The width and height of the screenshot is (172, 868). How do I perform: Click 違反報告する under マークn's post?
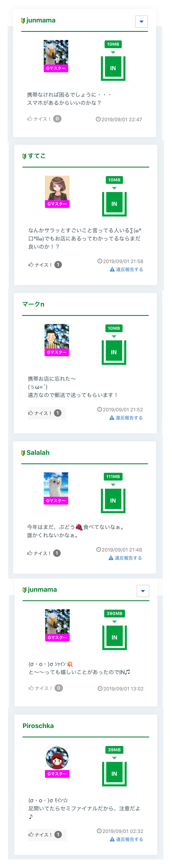pyautogui.click(x=126, y=418)
